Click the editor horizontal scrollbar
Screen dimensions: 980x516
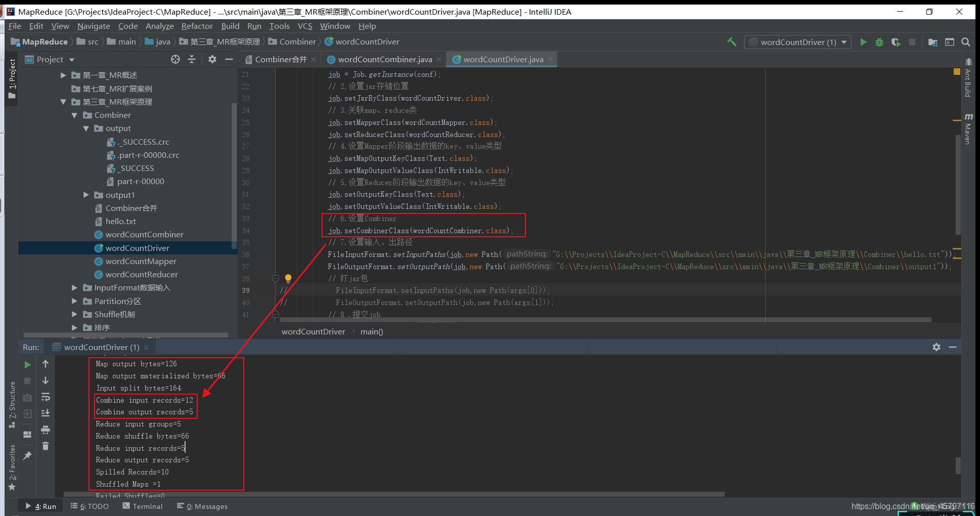coord(604,320)
